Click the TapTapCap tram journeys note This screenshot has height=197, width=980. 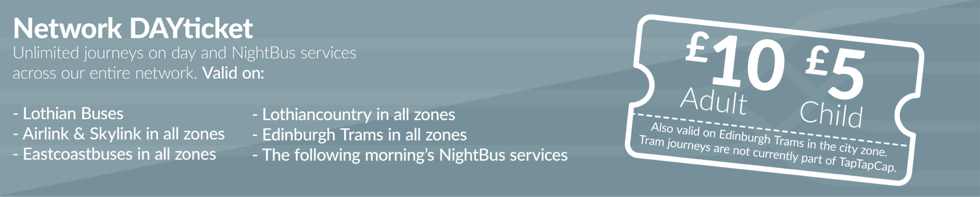(768, 154)
